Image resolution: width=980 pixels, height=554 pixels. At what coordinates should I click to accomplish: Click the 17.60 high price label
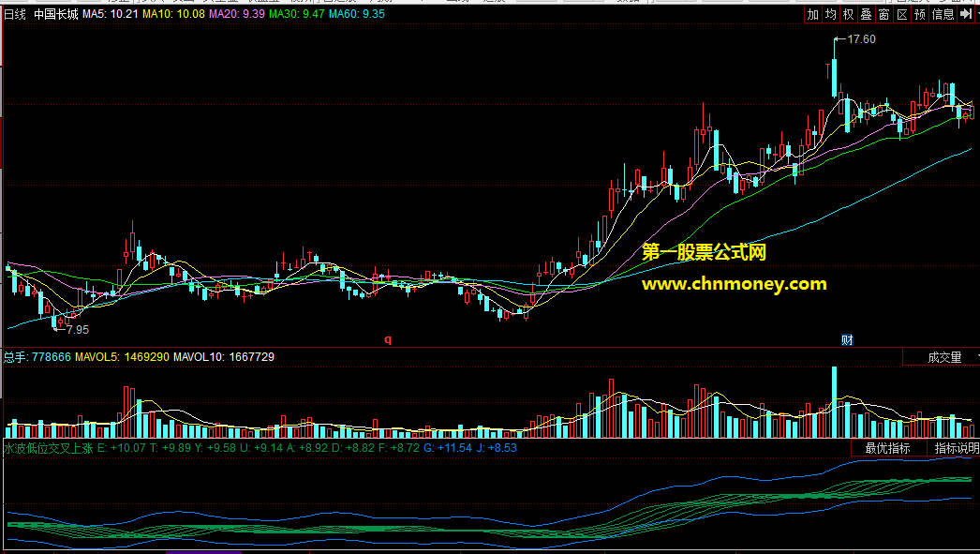point(861,39)
